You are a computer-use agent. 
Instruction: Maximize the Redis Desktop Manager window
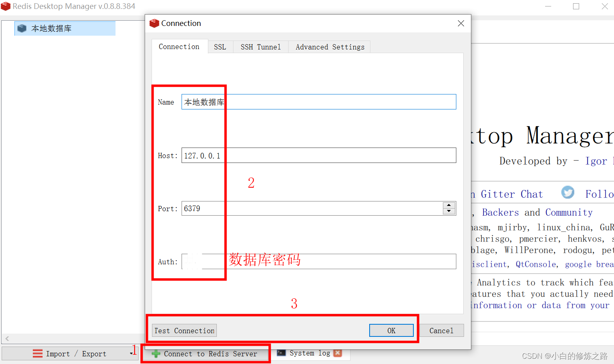coord(576,6)
